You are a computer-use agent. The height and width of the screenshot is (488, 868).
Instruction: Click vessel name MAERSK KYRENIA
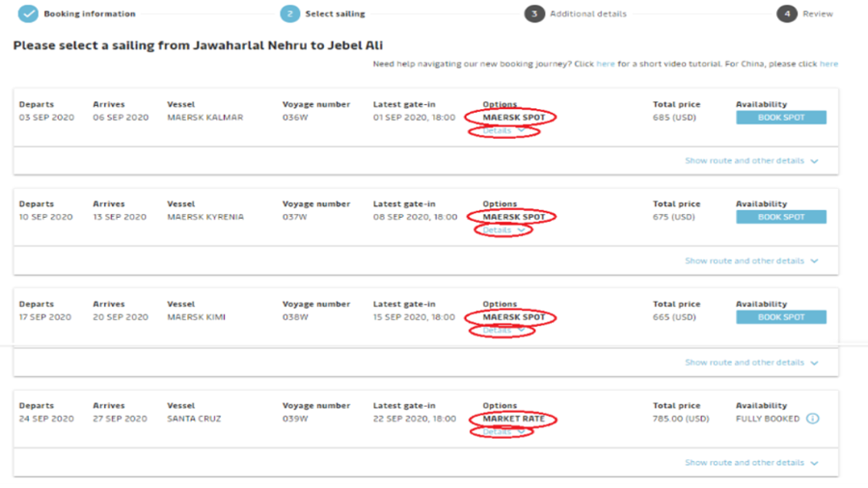pos(205,217)
